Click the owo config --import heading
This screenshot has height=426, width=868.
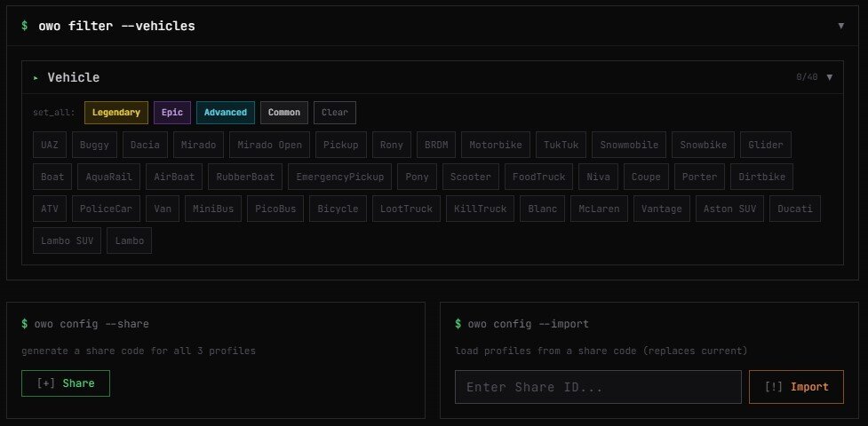tap(528, 324)
